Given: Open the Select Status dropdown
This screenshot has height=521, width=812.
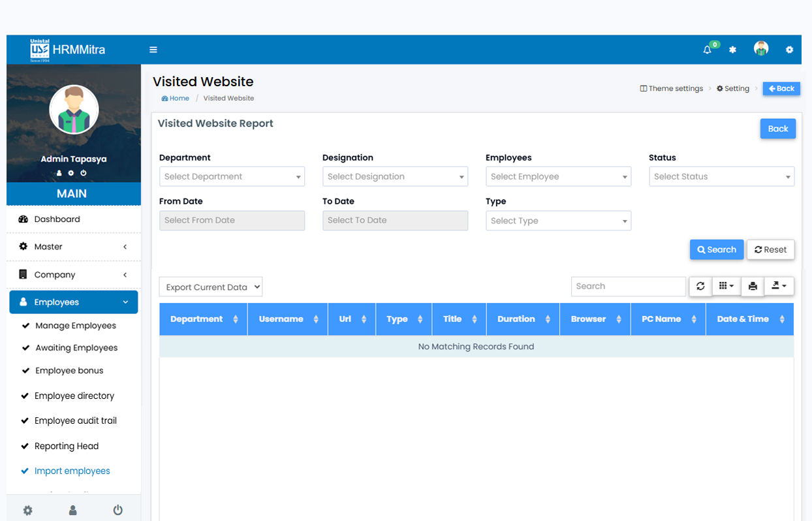Looking at the screenshot, I should coord(721,176).
